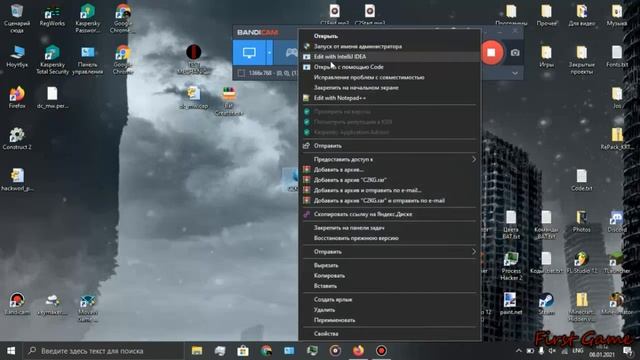Choose "Добавить в архив и отправить по e-mail..."
This screenshot has width=640, height=360.
[389, 190]
